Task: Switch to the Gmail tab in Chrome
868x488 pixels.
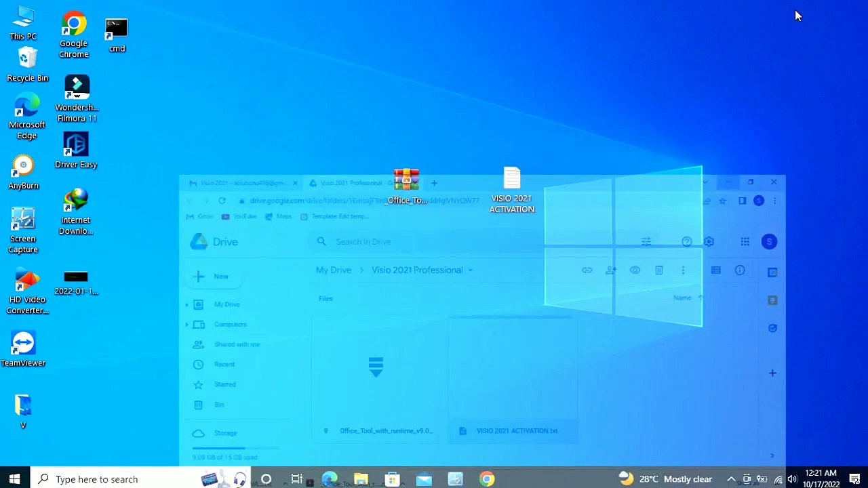Action: [x=244, y=183]
